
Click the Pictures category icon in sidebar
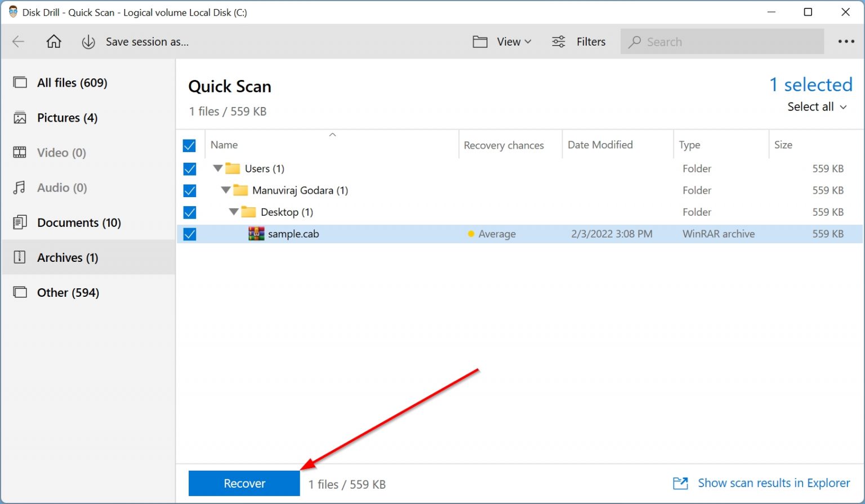point(20,118)
